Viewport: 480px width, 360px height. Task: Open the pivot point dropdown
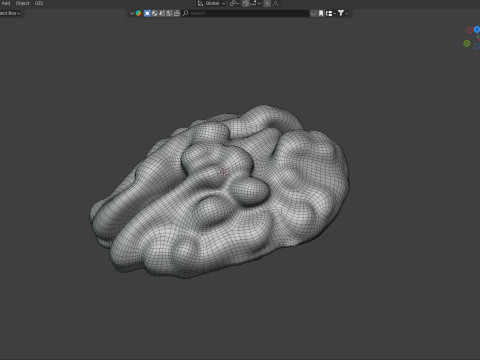coord(234,3)
